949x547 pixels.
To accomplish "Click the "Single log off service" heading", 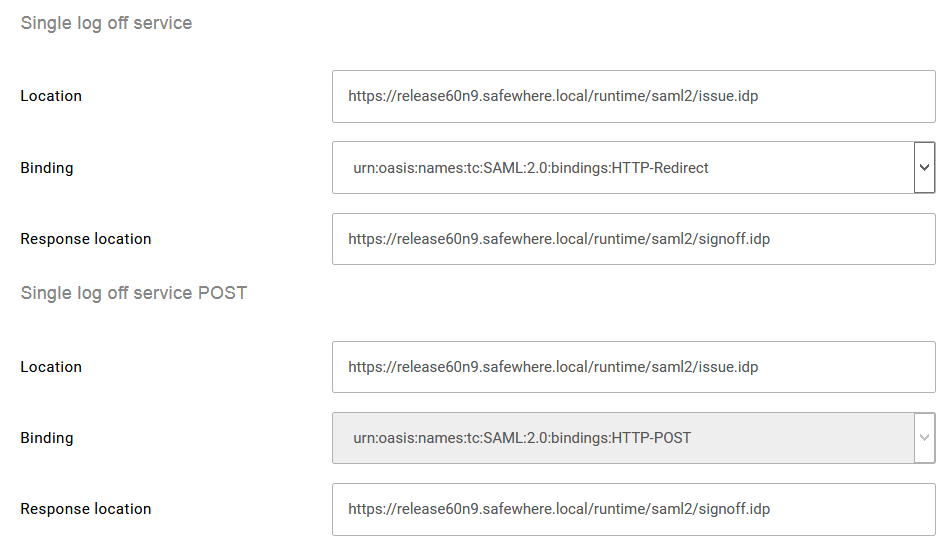I will click(106, 23).
